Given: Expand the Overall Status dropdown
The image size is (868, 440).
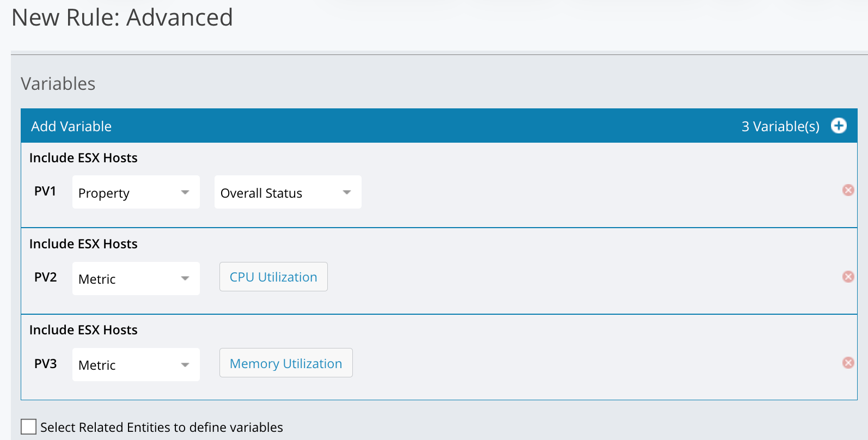Looking at the screenshot, I should [x=288, y=192].
